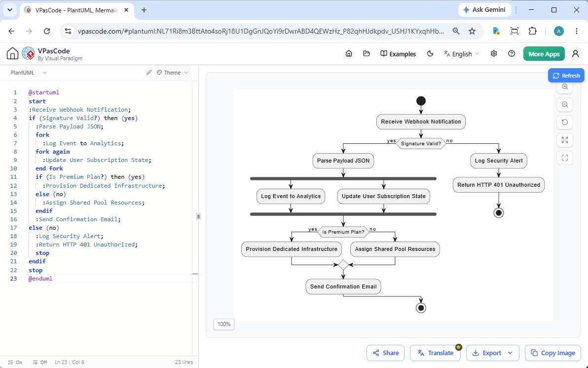Click the 'Signature Valid?' decision node
588x368 pixels.
point(421,143)
